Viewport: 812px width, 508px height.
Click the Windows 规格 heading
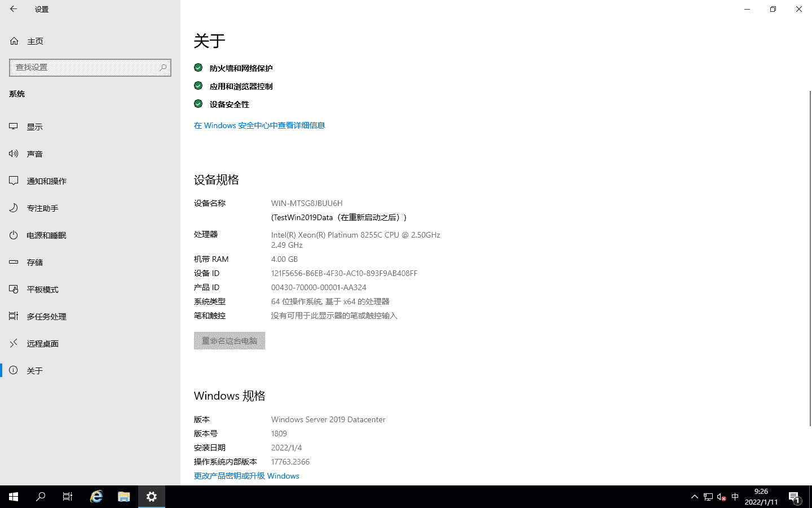[230, 396]
